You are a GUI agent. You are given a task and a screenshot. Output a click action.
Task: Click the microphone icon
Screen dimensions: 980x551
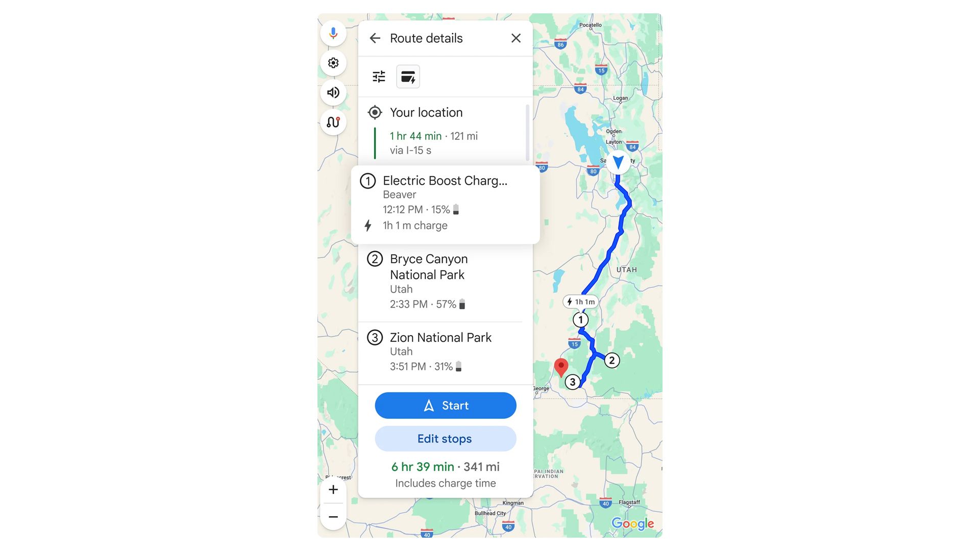tap(332, 33)
